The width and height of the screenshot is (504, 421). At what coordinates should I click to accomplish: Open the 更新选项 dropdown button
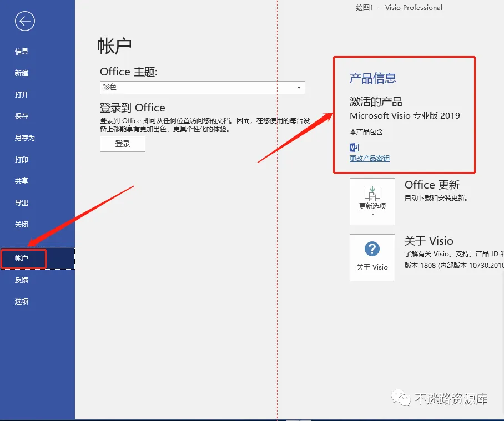pyautogui.click(x=372, y=202)
